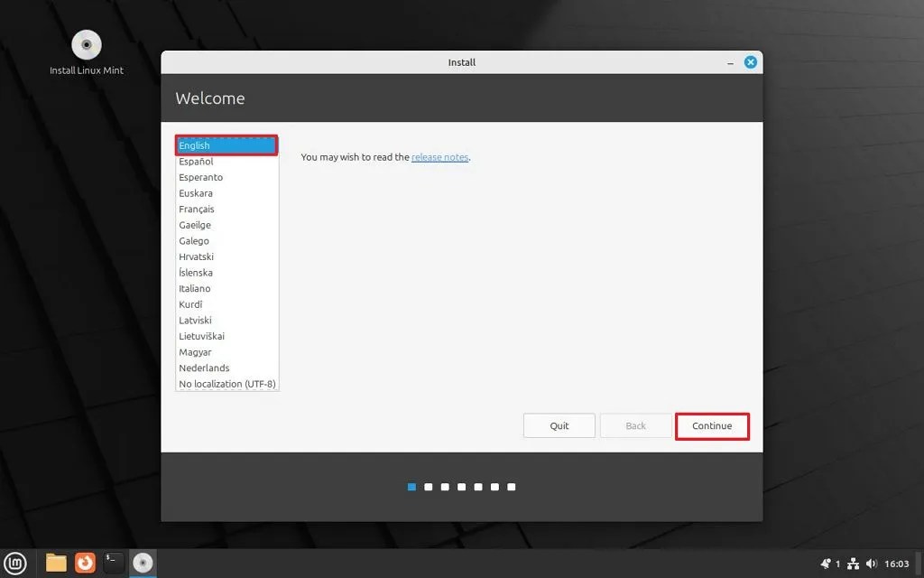Select Italiano as the installer language
924x578 pixels.
click(x=195, y=288)
